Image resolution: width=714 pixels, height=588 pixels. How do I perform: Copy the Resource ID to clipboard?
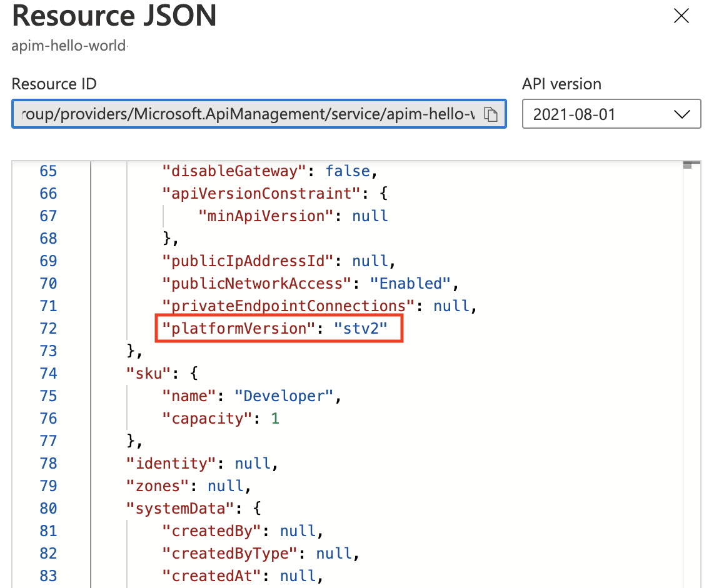(x=490, y=114)
